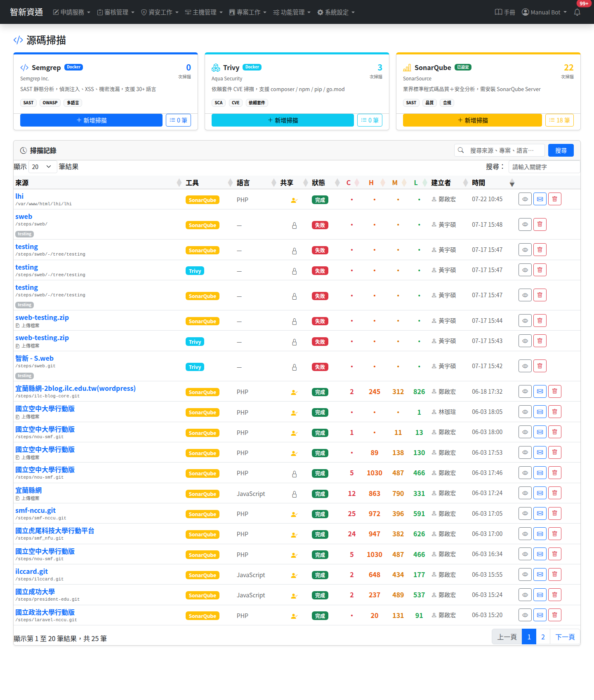
Task: Delete the sweb-testing.zip scan from 15:44
Action: click(x=540, y=321)
